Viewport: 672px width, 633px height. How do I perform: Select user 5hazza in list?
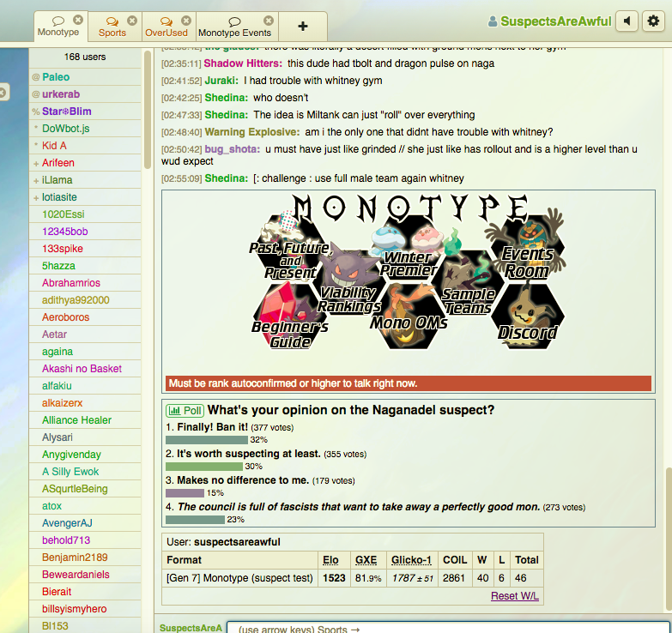(85, 266)
